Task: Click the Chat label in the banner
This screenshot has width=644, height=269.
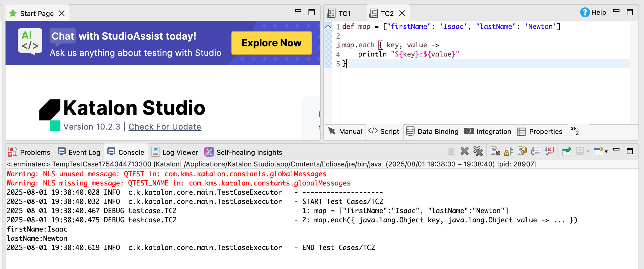Action: point(63,36)
